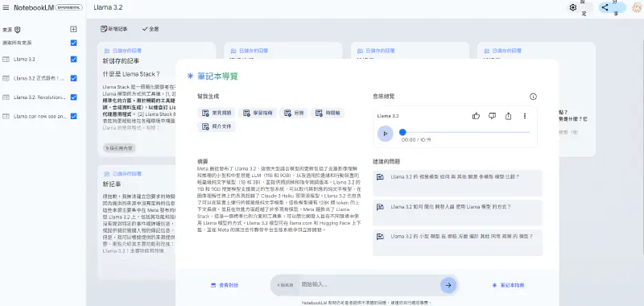Select suggested question about 簡化 開發人員

457,213
